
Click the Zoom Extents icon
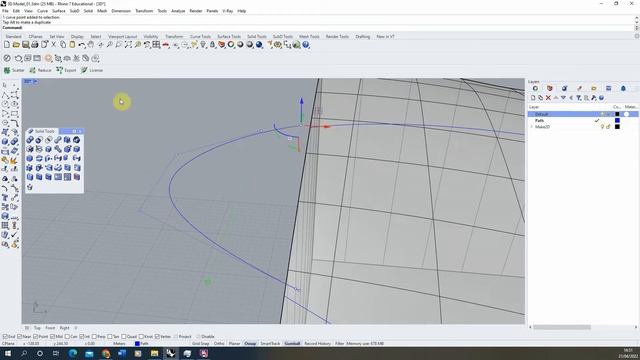128,45
